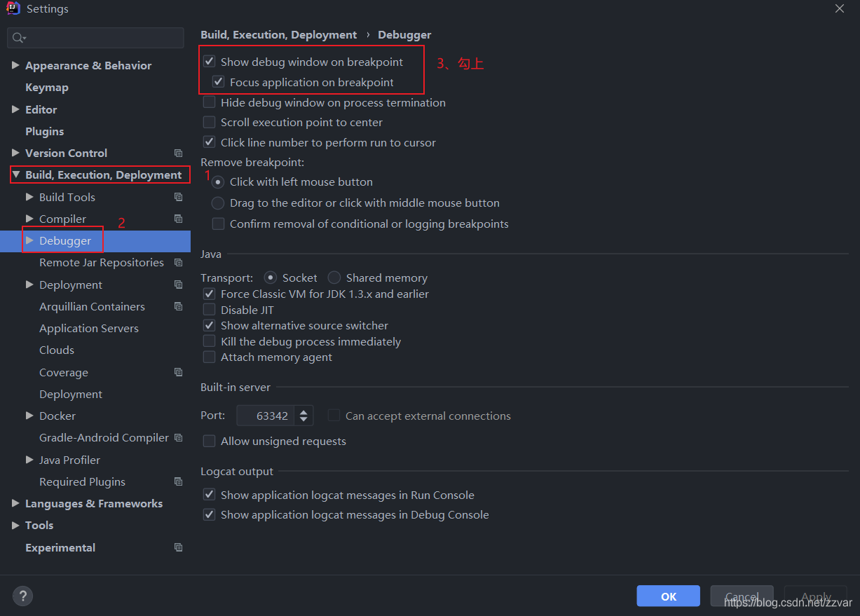Click project-level icon beside Experimental
This screenshot has width=860, height=616.
tap(178, 548)
